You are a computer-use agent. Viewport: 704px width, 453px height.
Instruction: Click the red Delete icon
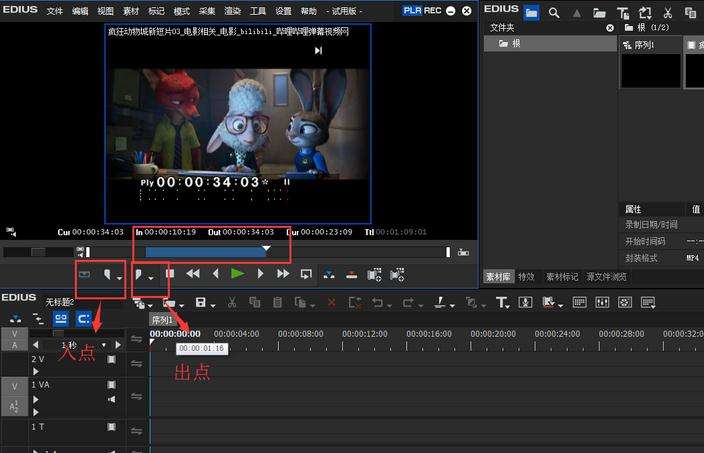(331, 303)
